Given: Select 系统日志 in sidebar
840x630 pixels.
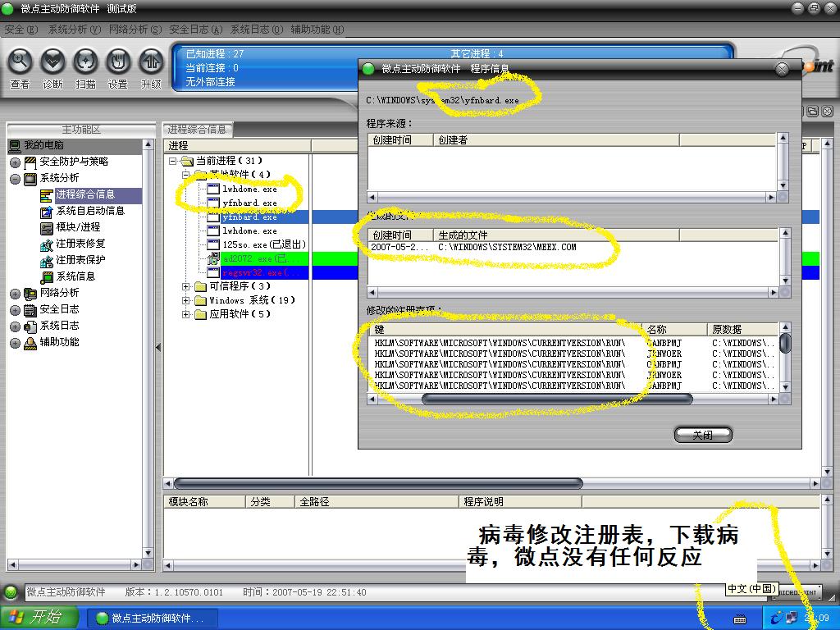Looking at the screenshot, I should tap(59, 326).
